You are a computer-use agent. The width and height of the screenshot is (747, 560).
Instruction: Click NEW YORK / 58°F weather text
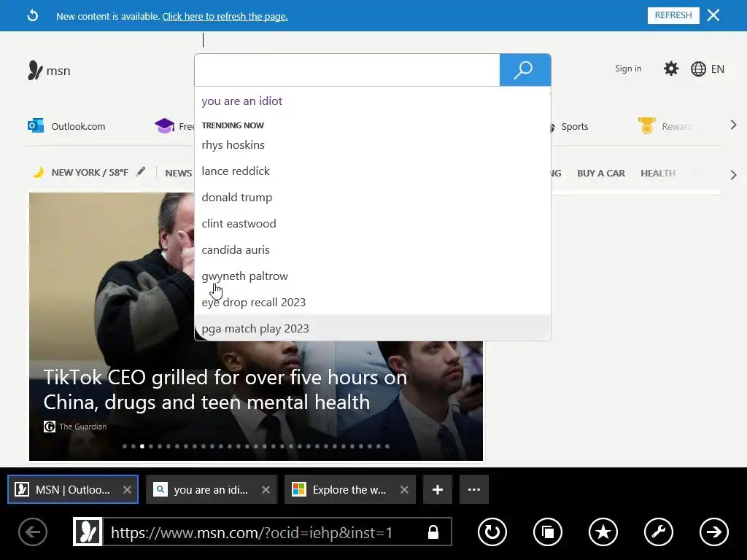coord(90,172)
